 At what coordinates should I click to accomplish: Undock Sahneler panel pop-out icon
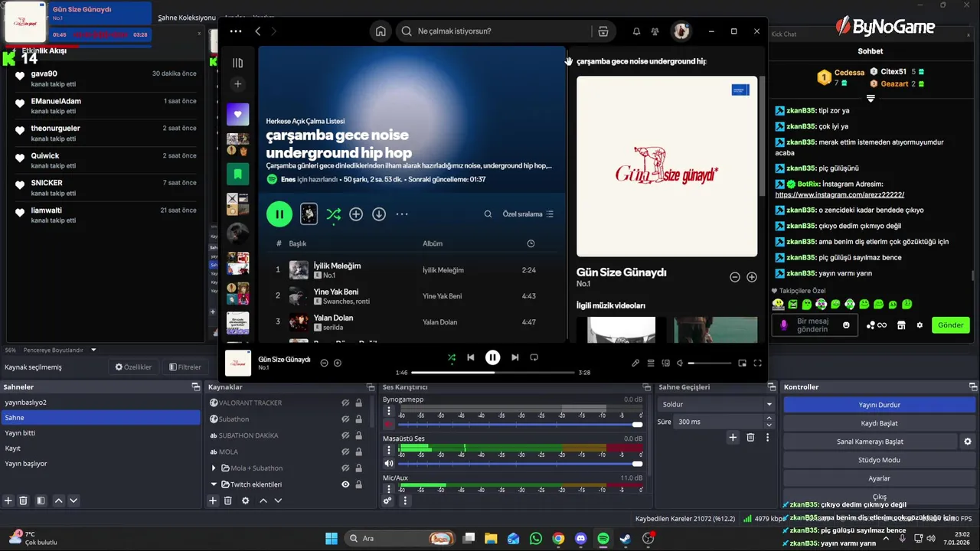coord(195,387)
